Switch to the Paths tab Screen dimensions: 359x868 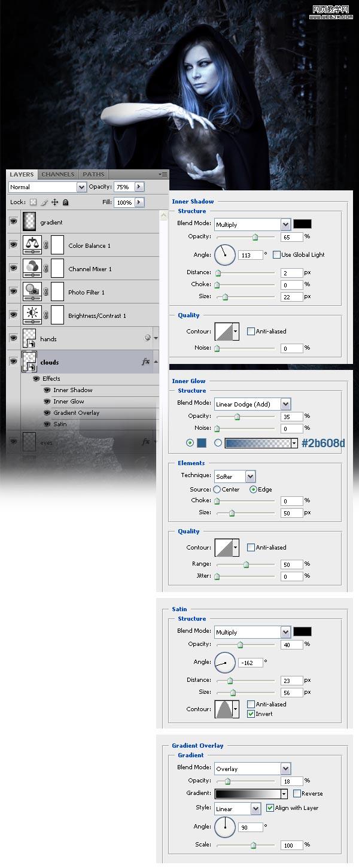pos(93,174)
